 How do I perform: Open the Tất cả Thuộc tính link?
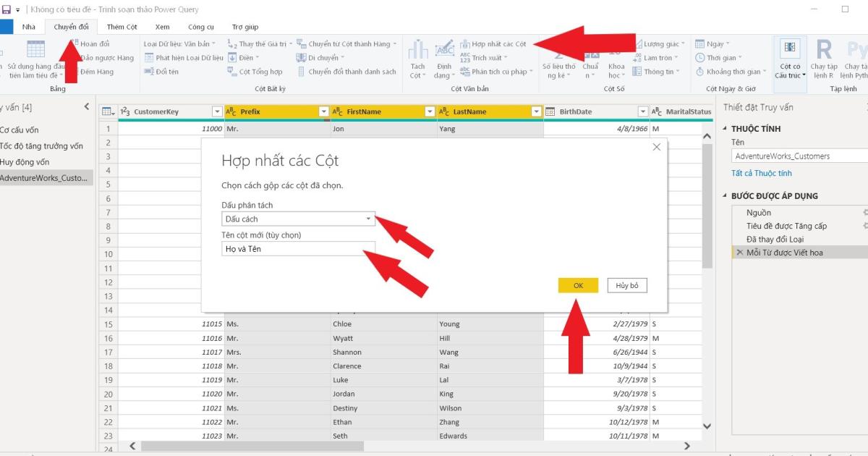[x=761, y=173]
